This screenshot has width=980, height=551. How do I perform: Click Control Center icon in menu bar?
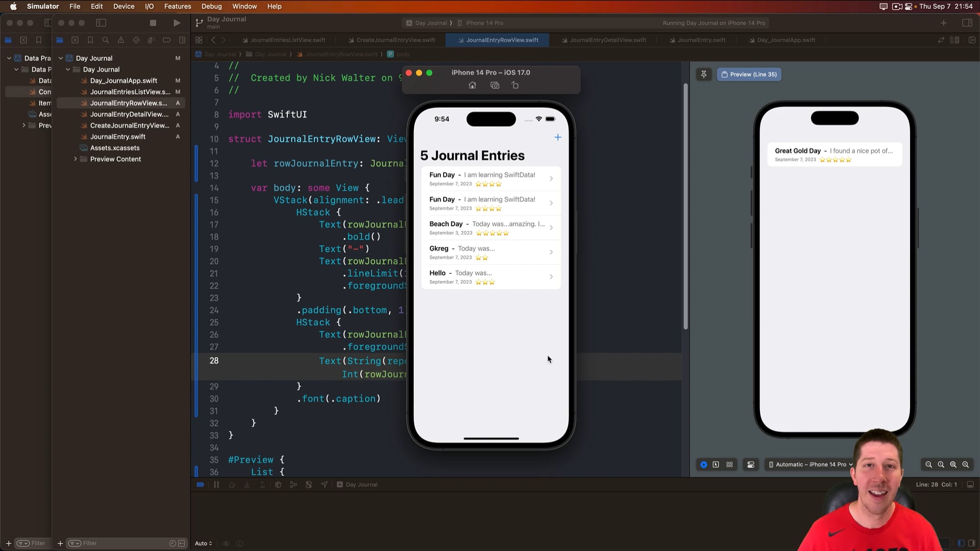coord(909,7)
